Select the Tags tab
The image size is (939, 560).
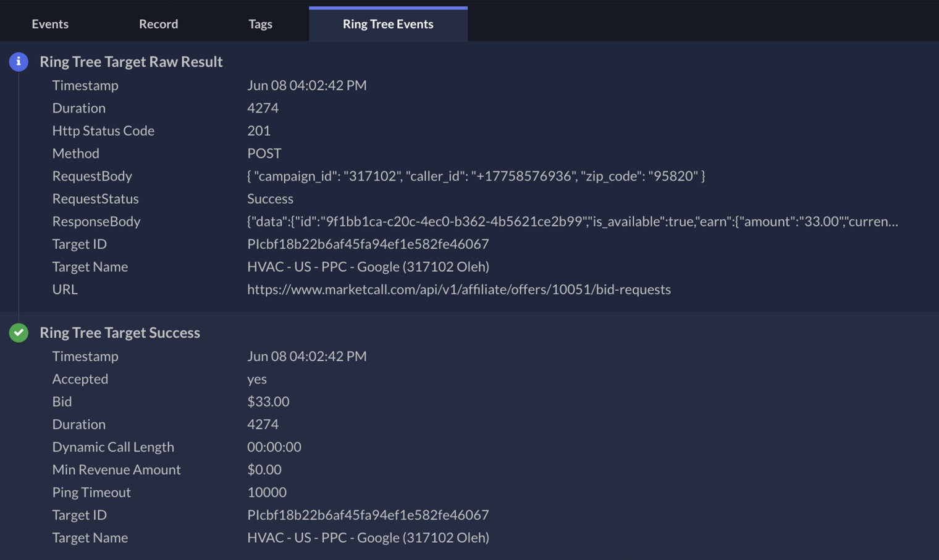260,24
